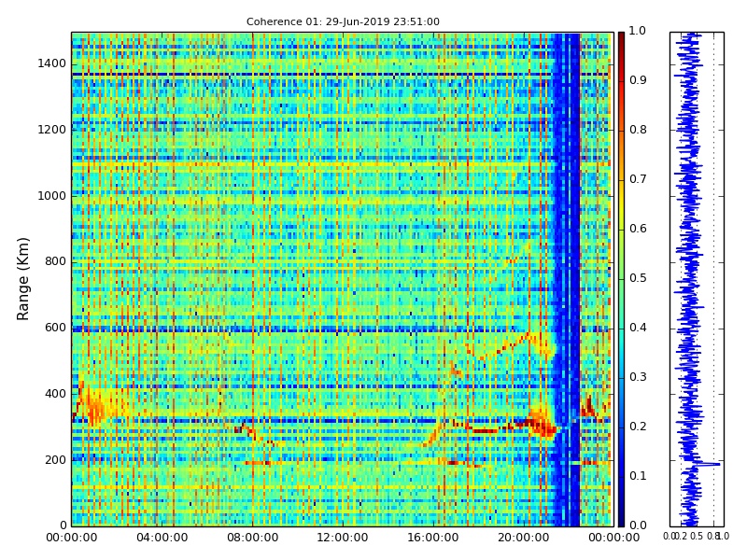The image size is (747, 560).
Task: Click the colorbar '0.9' label
Action: [x=638, y=80]
